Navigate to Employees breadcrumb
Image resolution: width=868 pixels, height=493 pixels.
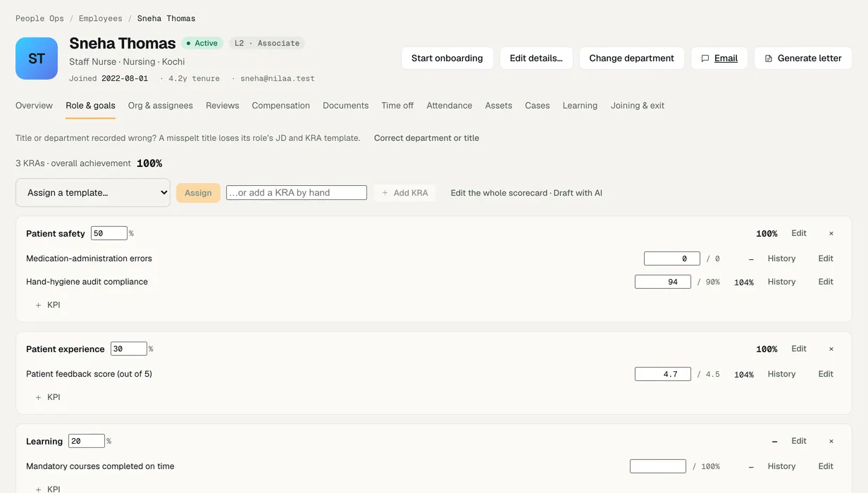pyautogui.click(x=101, y=18)
